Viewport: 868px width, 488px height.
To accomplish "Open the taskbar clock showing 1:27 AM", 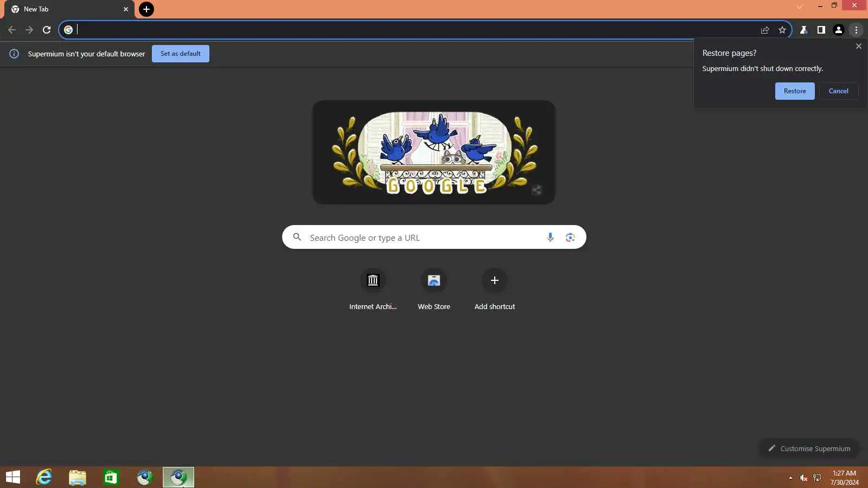I will (845, 478).
